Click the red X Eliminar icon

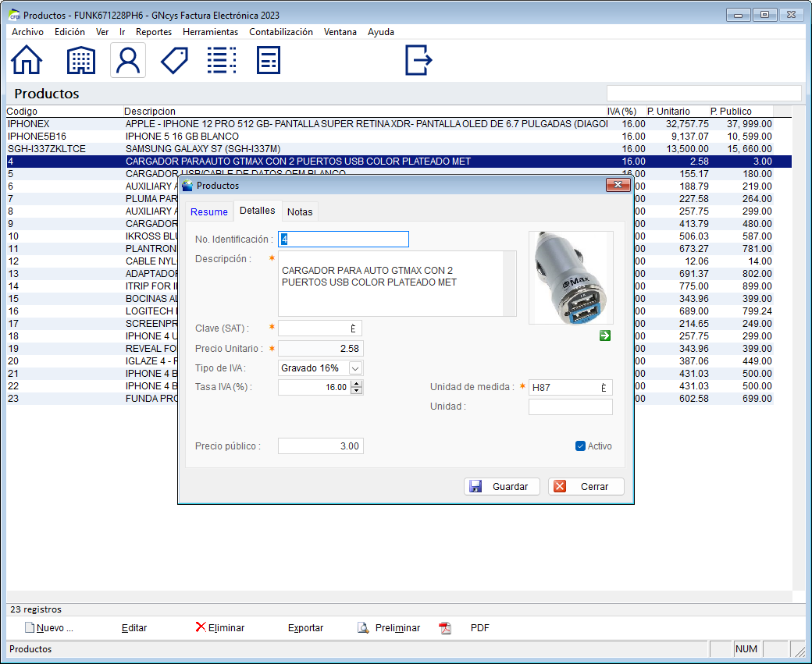click(x=201, y=627)
